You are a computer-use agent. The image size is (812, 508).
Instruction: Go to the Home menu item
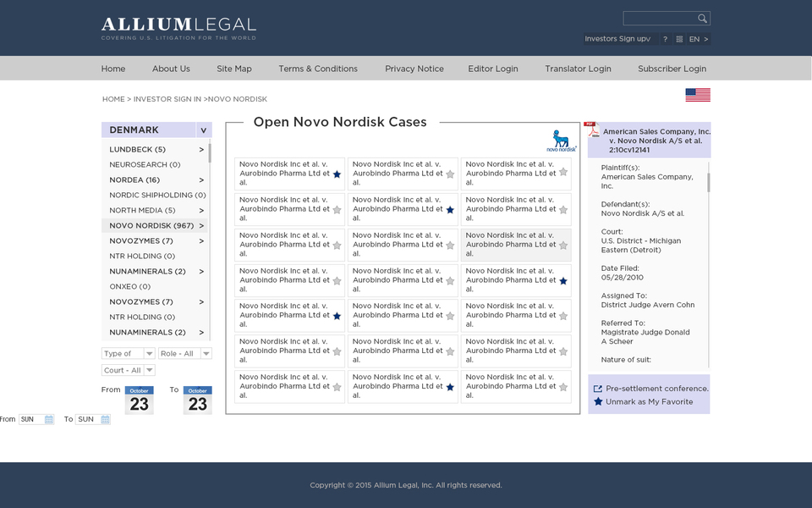pos(112,69)
